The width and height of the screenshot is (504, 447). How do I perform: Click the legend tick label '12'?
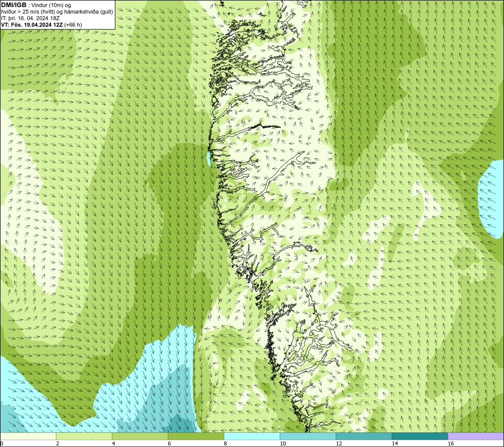tap(339, 443)
